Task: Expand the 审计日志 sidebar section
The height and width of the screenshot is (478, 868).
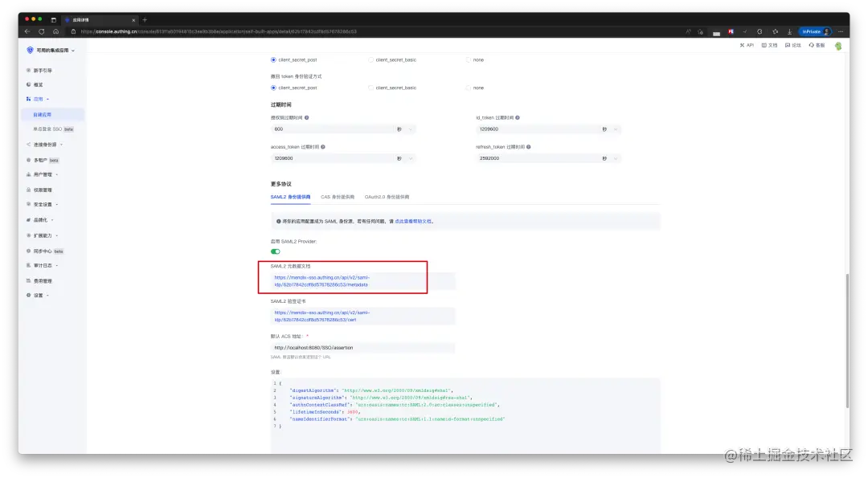Action: tap(57, 265)
